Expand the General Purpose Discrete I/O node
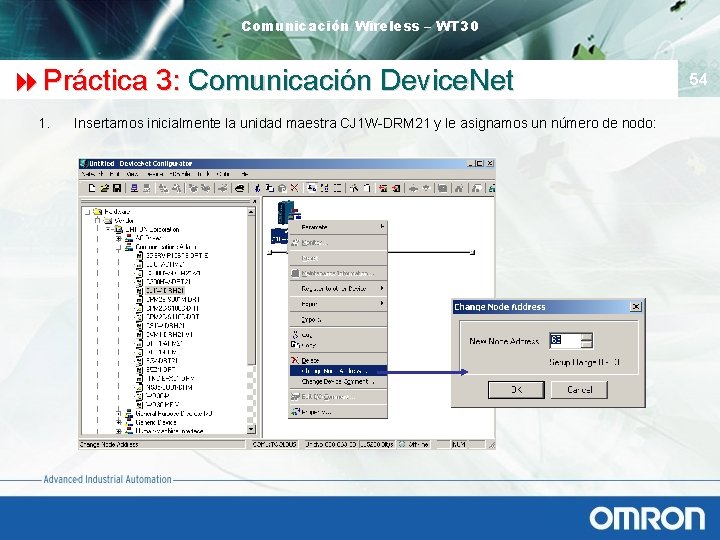The height and width of the screenshot is (540, 720). (118, 413)
